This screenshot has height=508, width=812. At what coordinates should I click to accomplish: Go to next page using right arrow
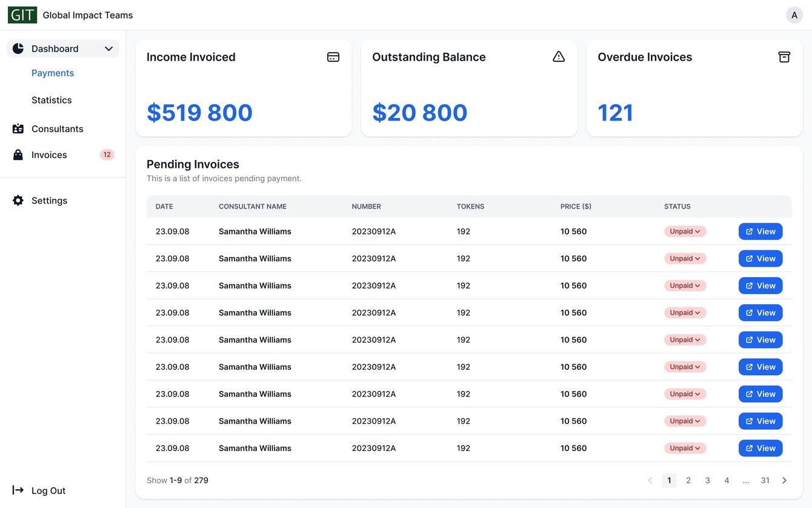tap(784, 481)
